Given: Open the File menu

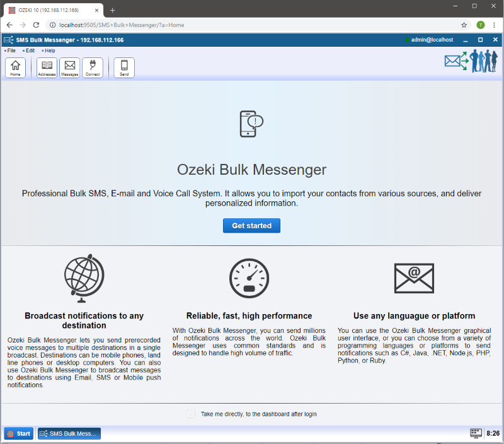Looking at the screenshot, I should tap(11, 50).
